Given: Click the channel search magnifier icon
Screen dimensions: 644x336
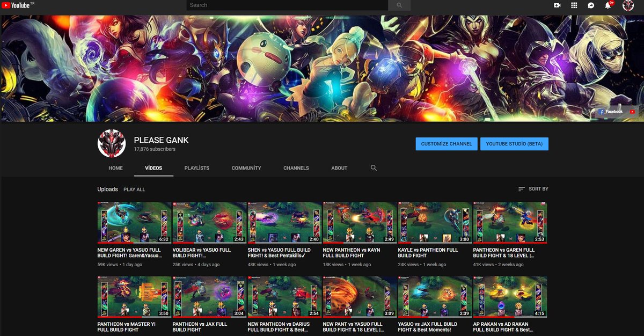Looking at the screenshot, I should click(x=374, y=168).
